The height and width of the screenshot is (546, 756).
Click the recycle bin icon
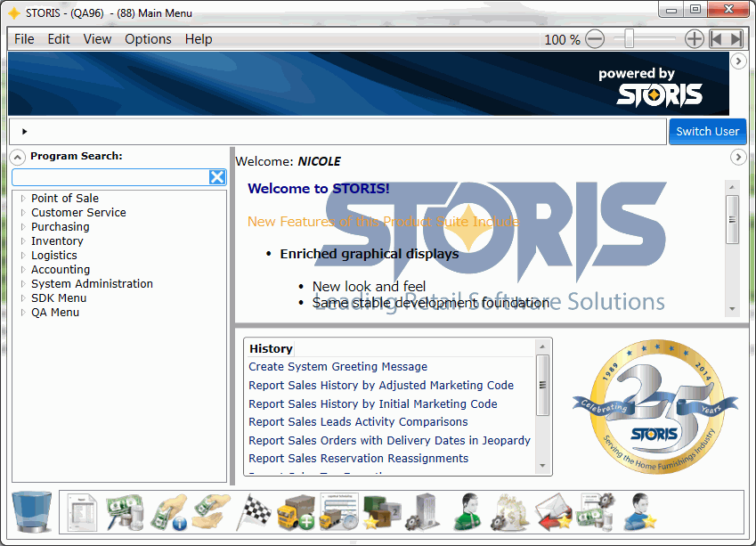[x=31, y=512]
